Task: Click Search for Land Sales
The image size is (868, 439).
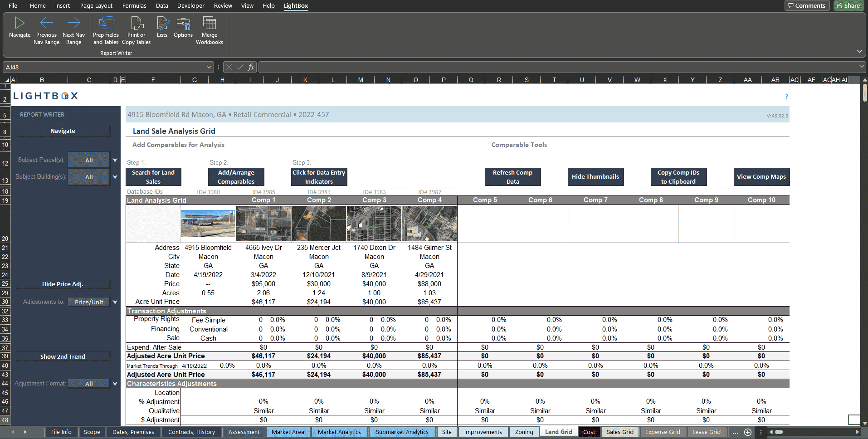Action: click(x=153, y=176)
